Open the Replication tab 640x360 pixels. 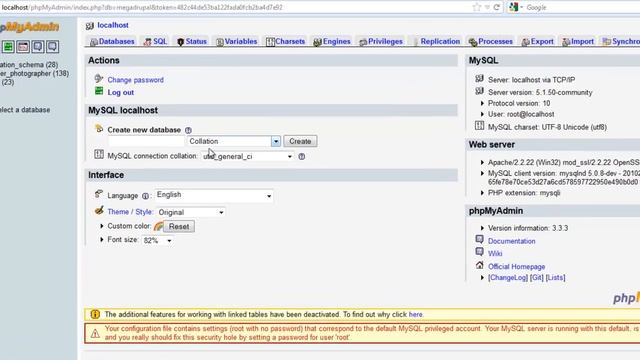click(436, 41)
